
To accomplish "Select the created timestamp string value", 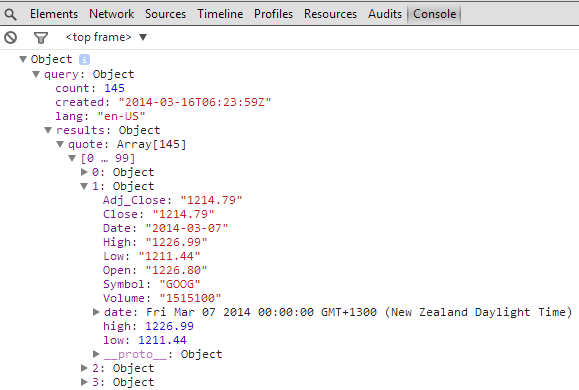I will click(195, 102).
